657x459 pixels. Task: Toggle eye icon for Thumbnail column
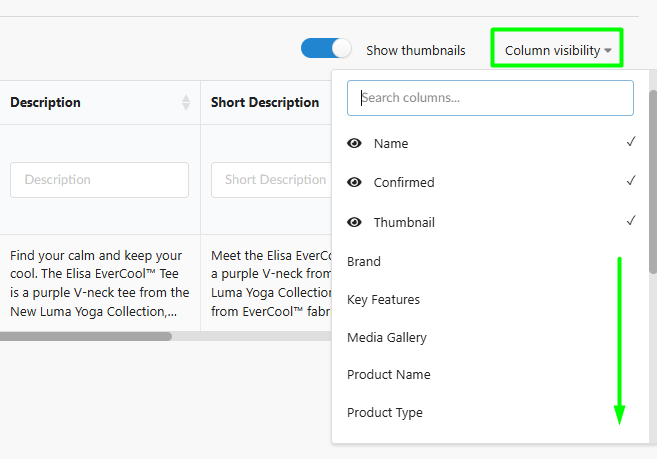pos(354,222)
